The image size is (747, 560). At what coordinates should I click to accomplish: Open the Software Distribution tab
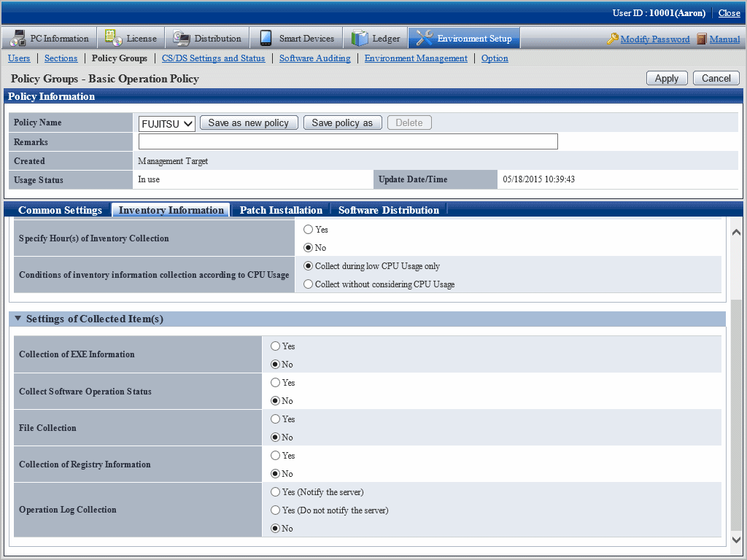pyautogui.click(x=388, y=210)
